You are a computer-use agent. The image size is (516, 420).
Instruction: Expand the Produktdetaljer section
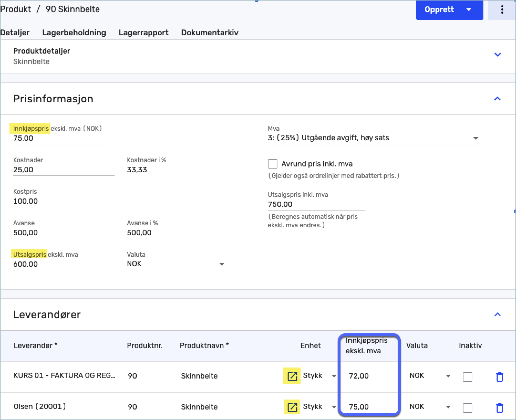tap(497, 55)
